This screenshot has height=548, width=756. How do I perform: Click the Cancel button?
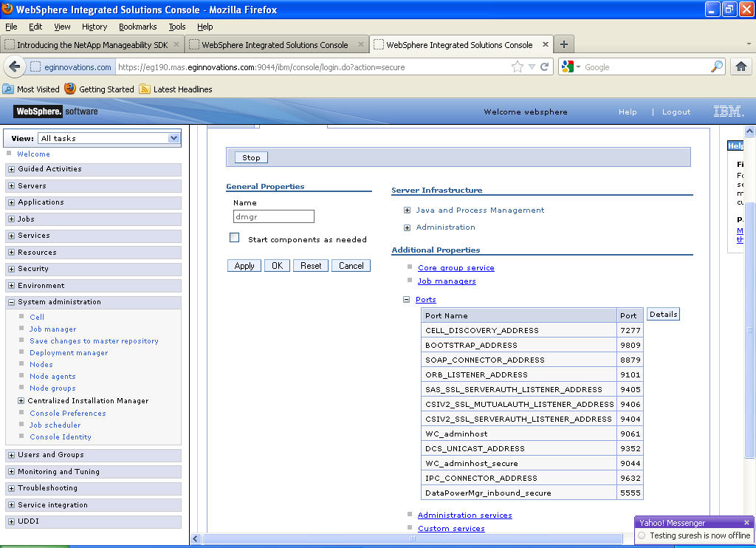pyautogui.click(x=351, y=265)
